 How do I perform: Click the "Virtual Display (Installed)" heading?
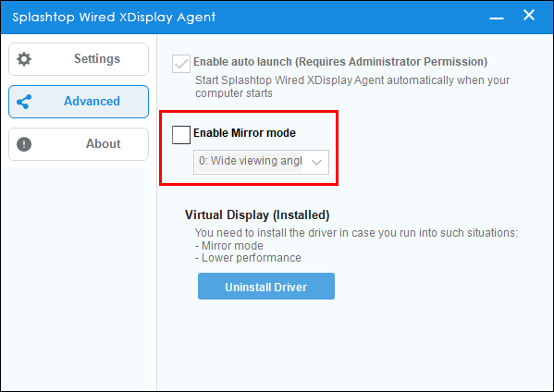click(257, 214)
